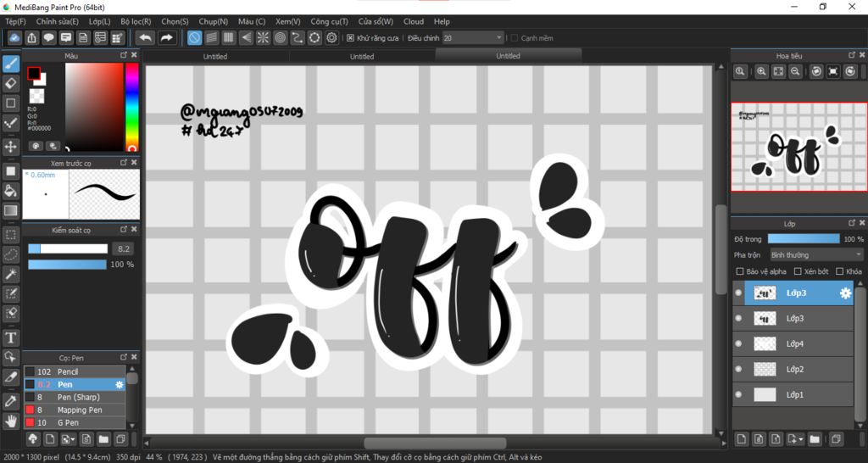The width and height of the screenshot is (868, 463).
Task: Select the Hand pan tool
Action: (x=10, y=421)
